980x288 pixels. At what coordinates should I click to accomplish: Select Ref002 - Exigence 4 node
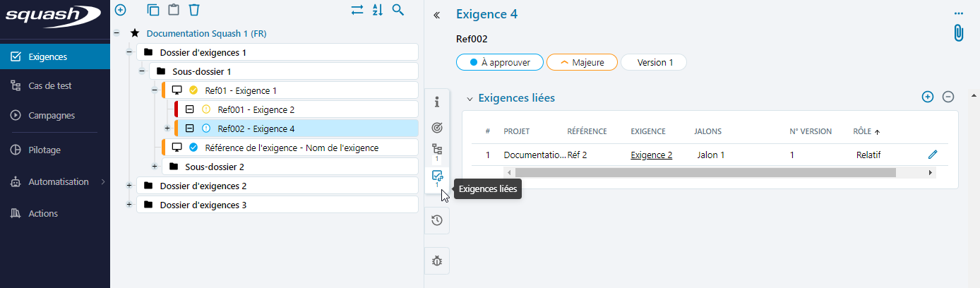297,128
